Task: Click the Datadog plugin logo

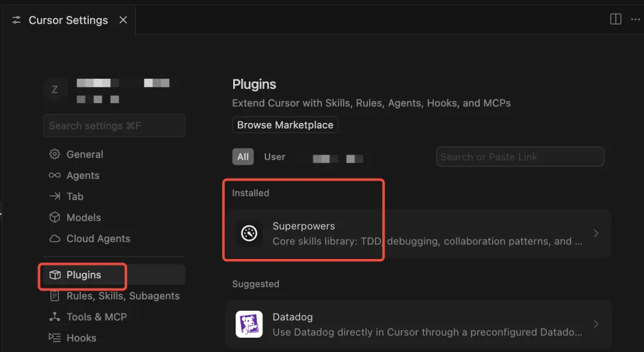Action: [x=249, y=324]
